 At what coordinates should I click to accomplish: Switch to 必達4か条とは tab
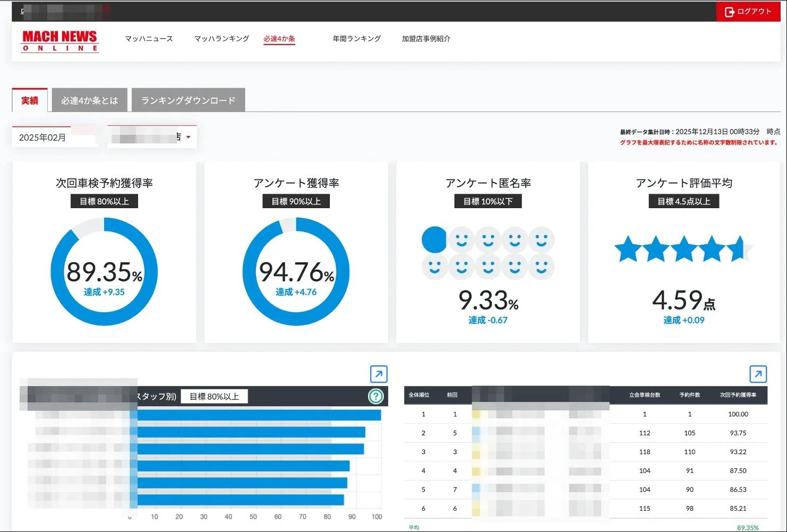pyautogui.click(x=90, y=100)
